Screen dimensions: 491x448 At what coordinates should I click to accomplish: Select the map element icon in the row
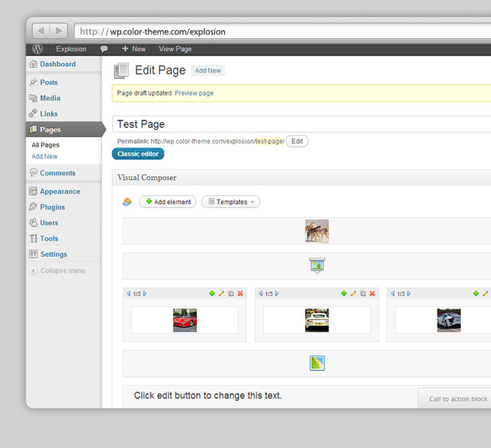tap(317, 364)
